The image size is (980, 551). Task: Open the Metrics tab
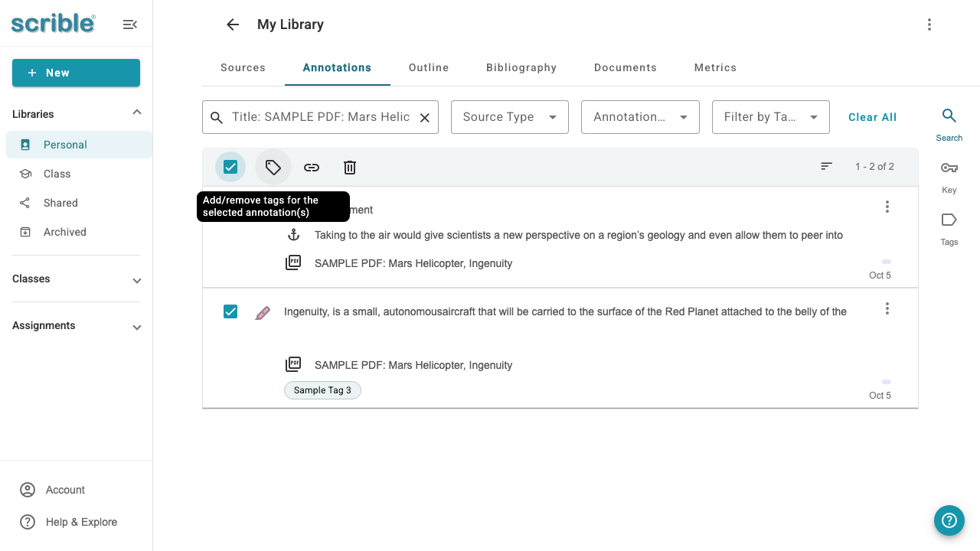715,67
